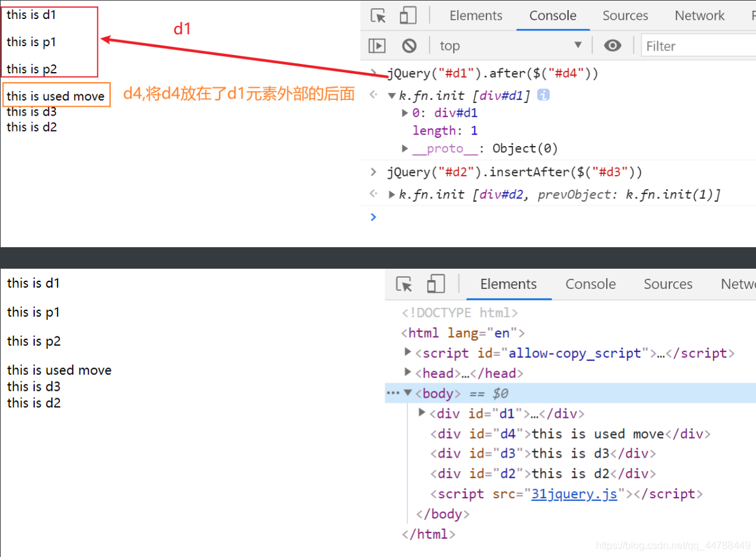Click 'this is d2' in top page
This screenshot has width=756, height=557.
32,127
